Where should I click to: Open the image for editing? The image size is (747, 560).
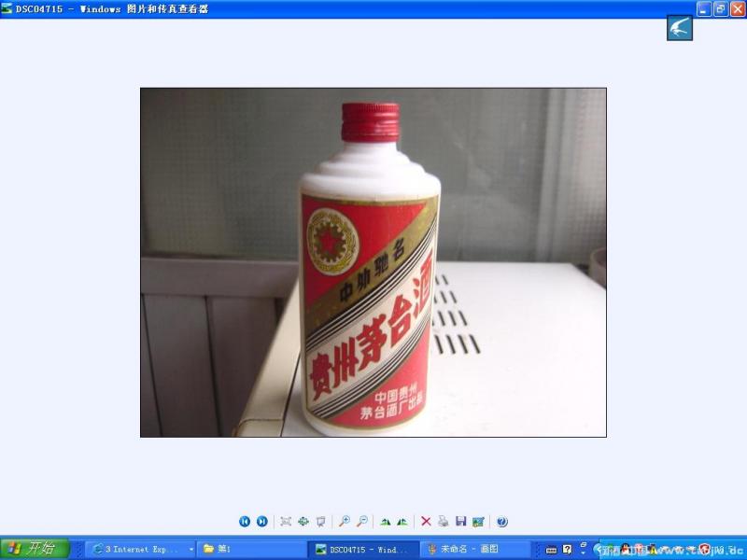click(x=478, y=522)
